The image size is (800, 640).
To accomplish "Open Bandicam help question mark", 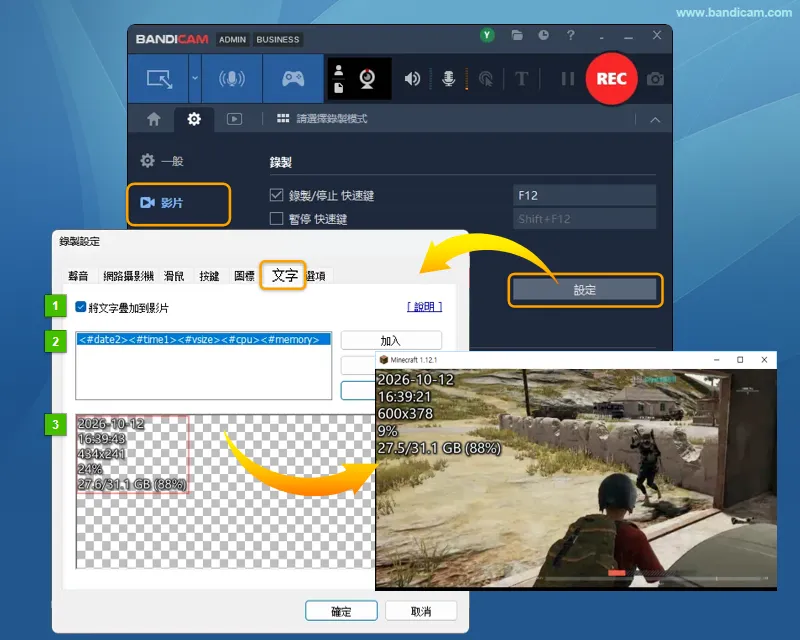I will pyautogui.click(x=570, y=35).
